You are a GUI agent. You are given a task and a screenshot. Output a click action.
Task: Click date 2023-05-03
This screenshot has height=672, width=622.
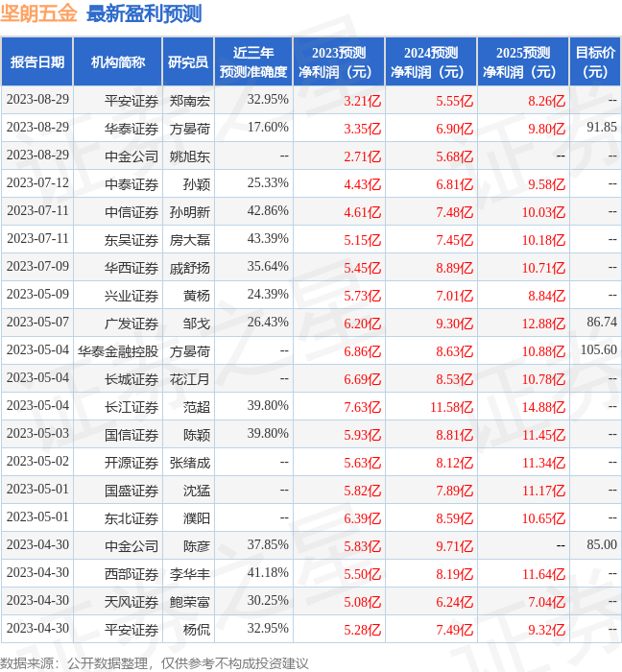[x=37, y=434]
